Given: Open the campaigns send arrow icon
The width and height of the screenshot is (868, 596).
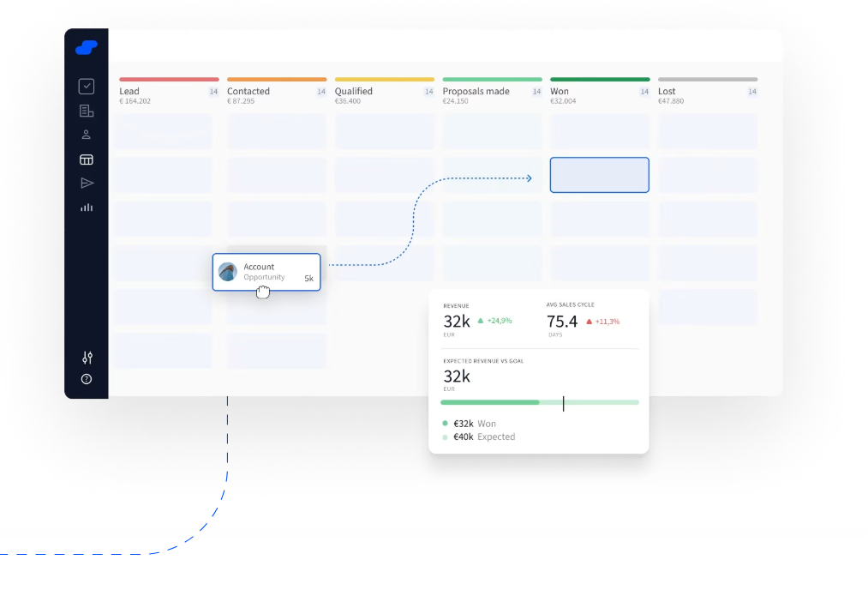Looking at the screenshot, I should click(87, 183).
